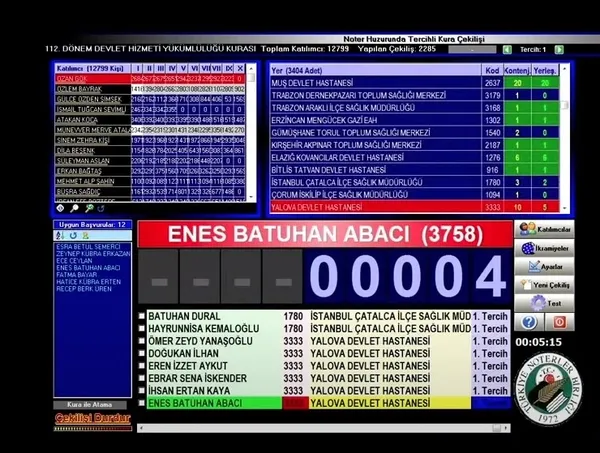Image resolution: width=600 pixels, height=453 pixels.
Task: Click the Test button
Action: pos(544,303)
